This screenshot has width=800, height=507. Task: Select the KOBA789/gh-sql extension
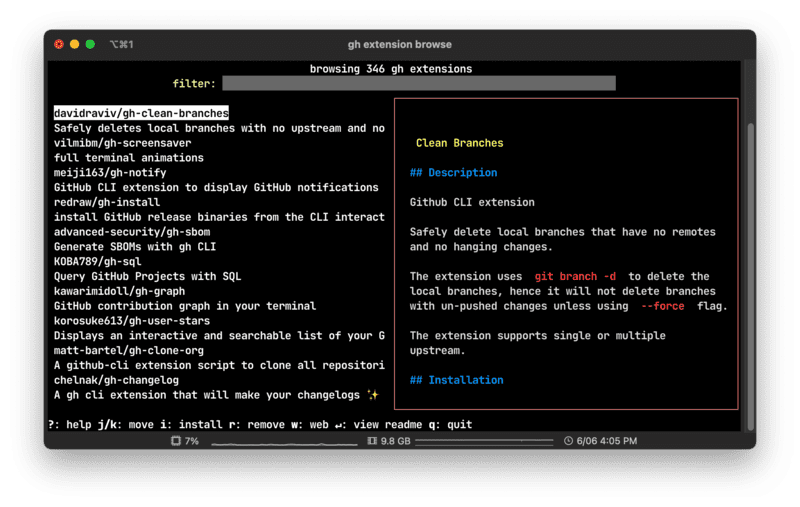click(x=100, y=262)
